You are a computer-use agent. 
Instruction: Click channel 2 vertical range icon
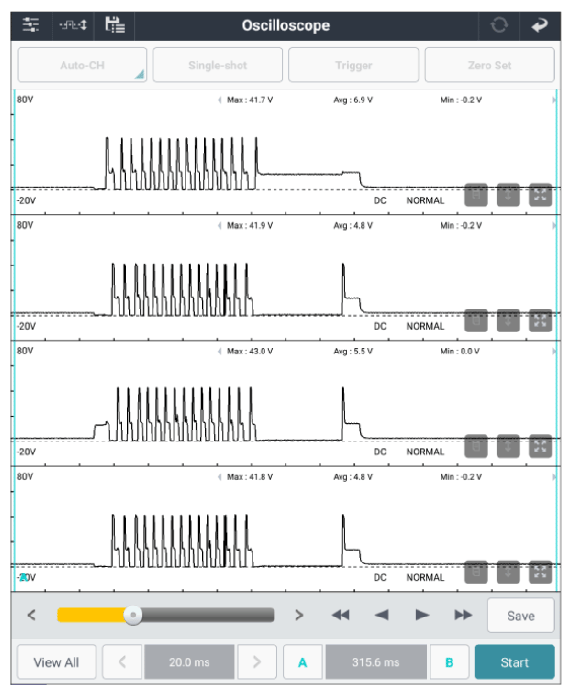point(508,320)
